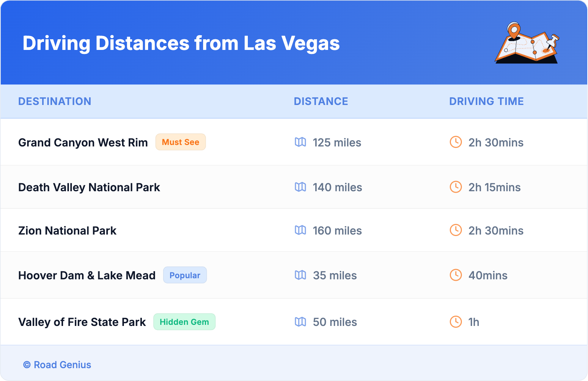Click the 2h 15mins driving time
588x381 pixels.
[x=494, y=187]
